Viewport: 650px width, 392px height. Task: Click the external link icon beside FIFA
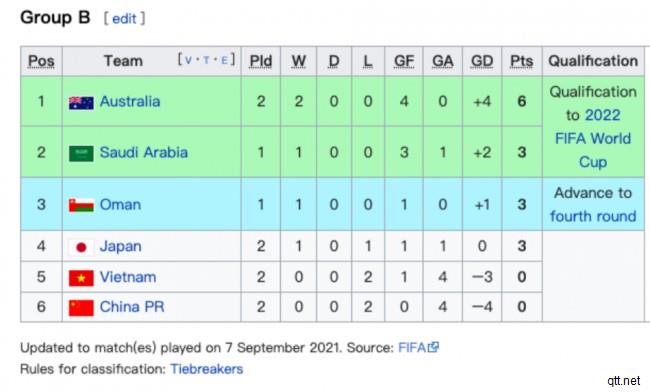pyautogui.click(x=434, y=347)
